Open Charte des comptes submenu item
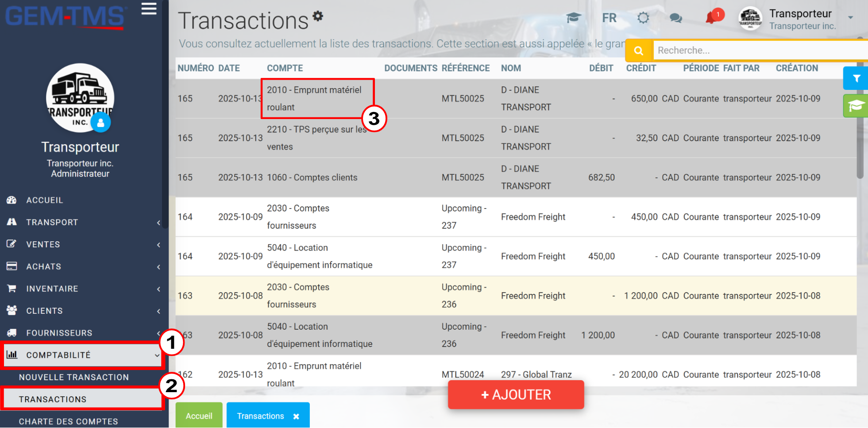The height and width of the screenshot is (428, 868). (68, 421)
